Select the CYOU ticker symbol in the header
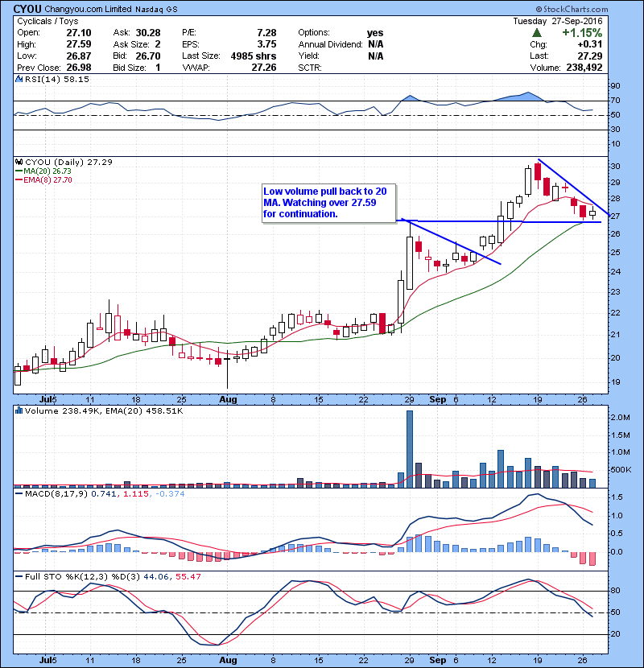Screen dimensions: 644x668 [27, 9]
